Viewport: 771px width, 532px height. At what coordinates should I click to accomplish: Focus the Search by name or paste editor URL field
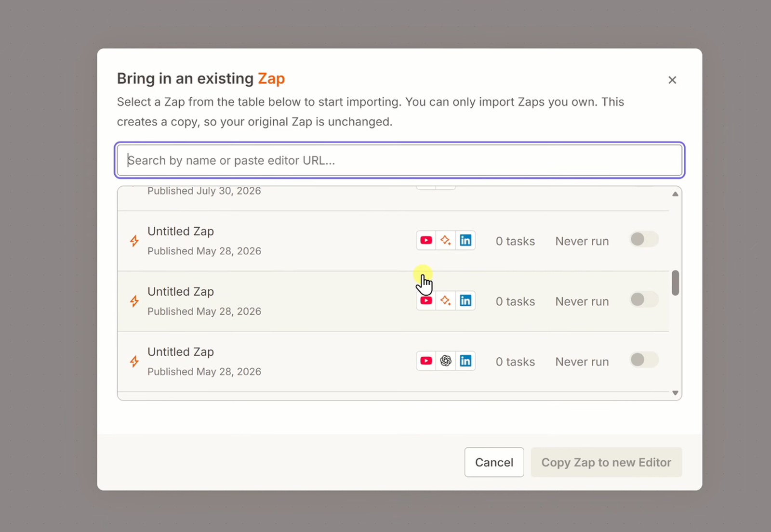pos(399,160)
